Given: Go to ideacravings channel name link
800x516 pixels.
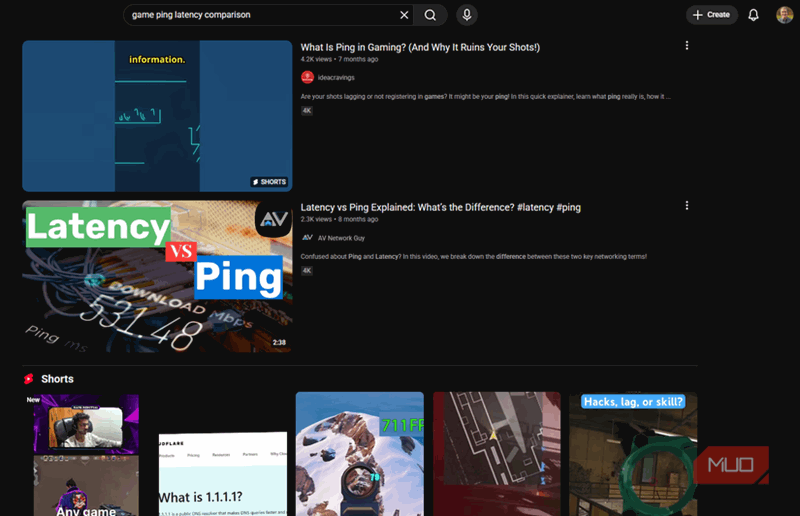Looking at the screenshot, I should [337, 77].
